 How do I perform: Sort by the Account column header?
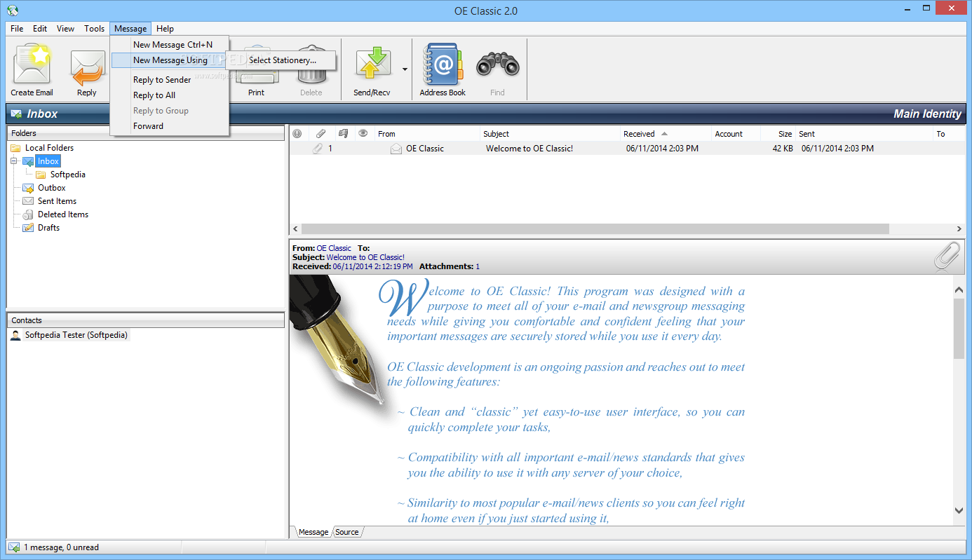click(736, 134)
